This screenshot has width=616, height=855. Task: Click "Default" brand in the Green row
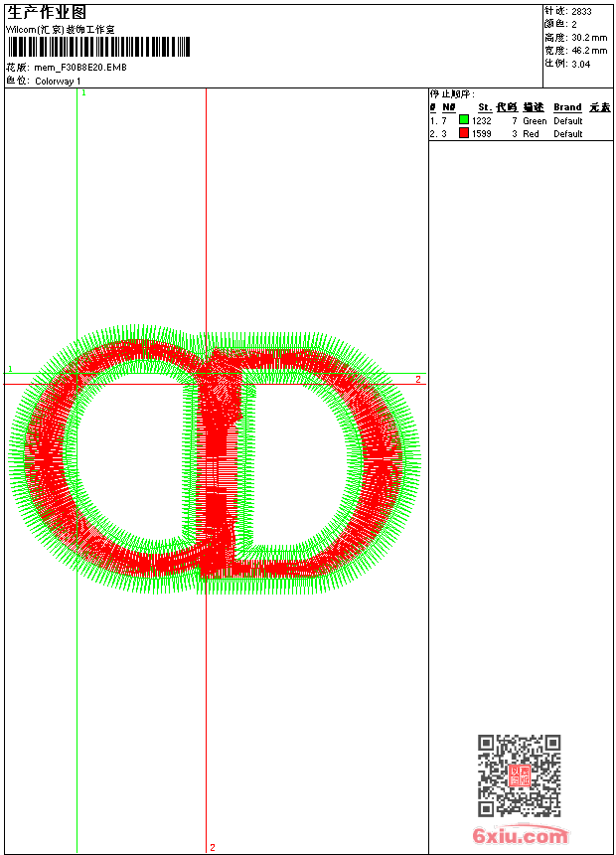click(x=568, y=121)
